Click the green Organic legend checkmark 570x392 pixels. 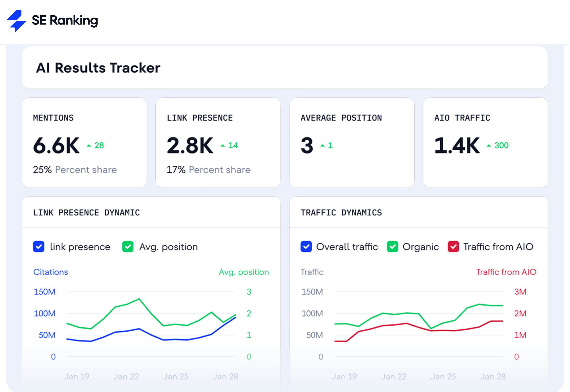(x=393, y=247)
